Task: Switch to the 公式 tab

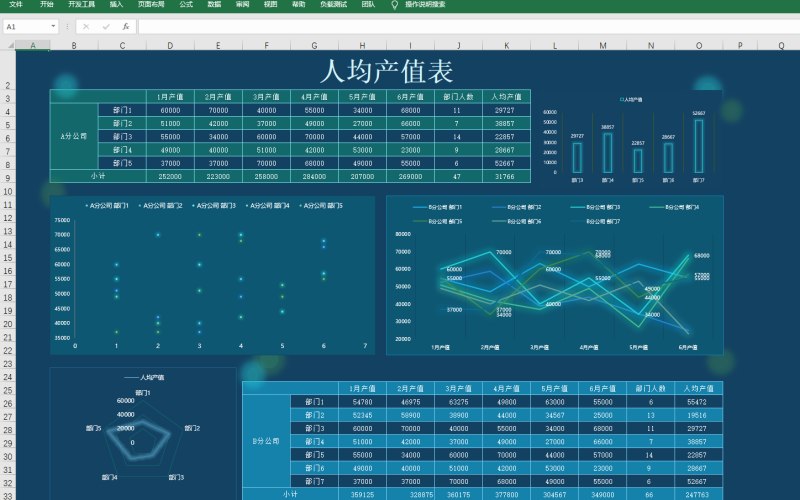Action: 186,4
